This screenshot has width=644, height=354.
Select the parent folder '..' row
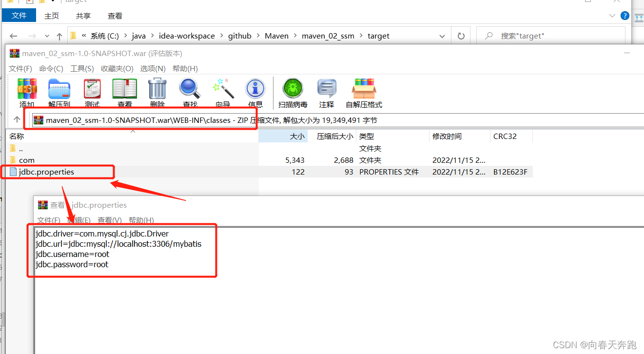point(269,148)
